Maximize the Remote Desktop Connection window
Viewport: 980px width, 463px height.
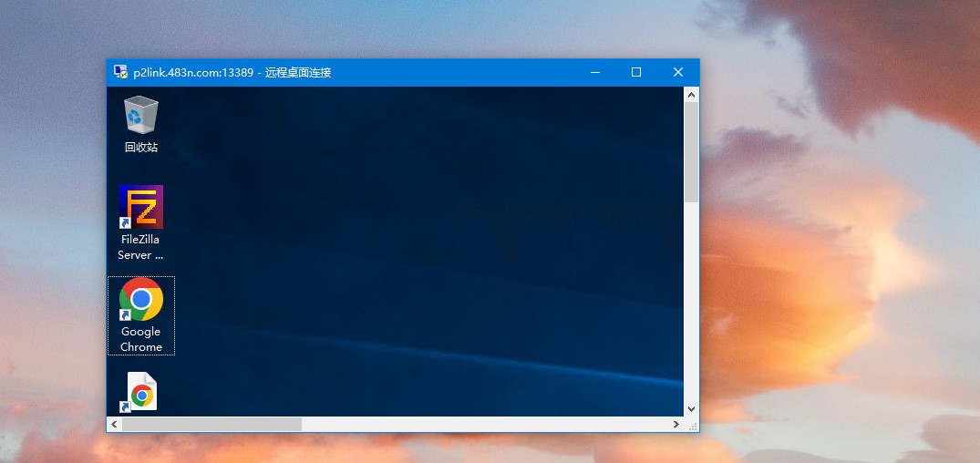[636, 72]
